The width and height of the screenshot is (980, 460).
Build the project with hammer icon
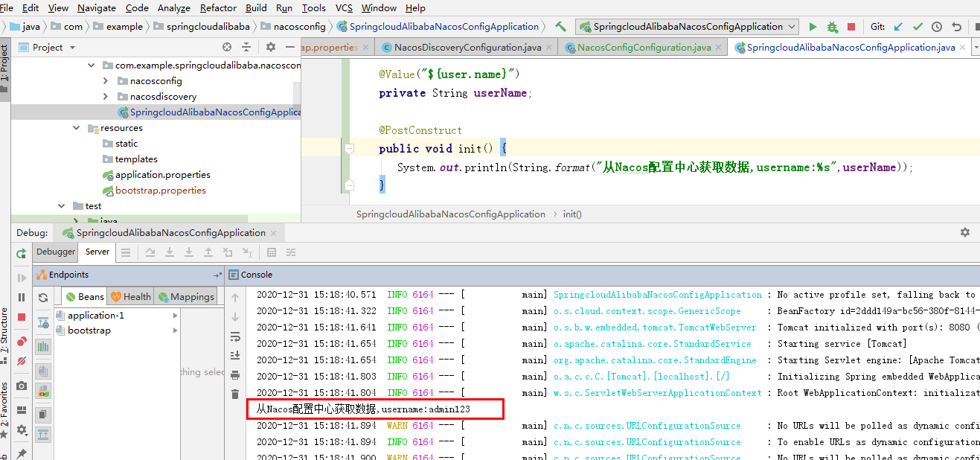pos(560,26)
